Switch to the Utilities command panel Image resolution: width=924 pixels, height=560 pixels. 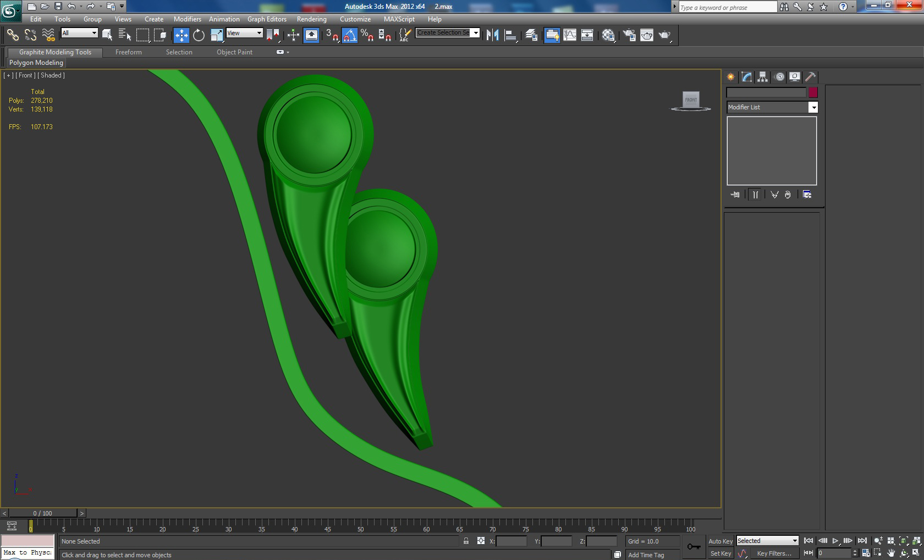[x=810, y=77]
